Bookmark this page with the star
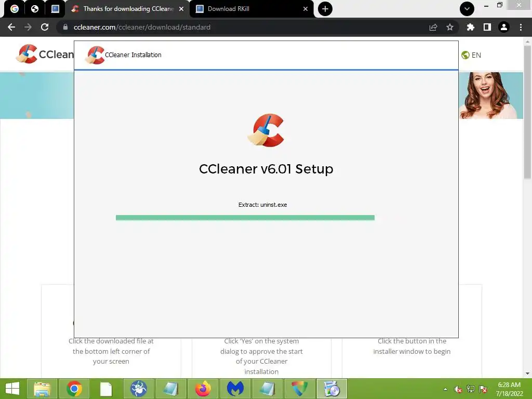532x399 pixels. point(450,27)
